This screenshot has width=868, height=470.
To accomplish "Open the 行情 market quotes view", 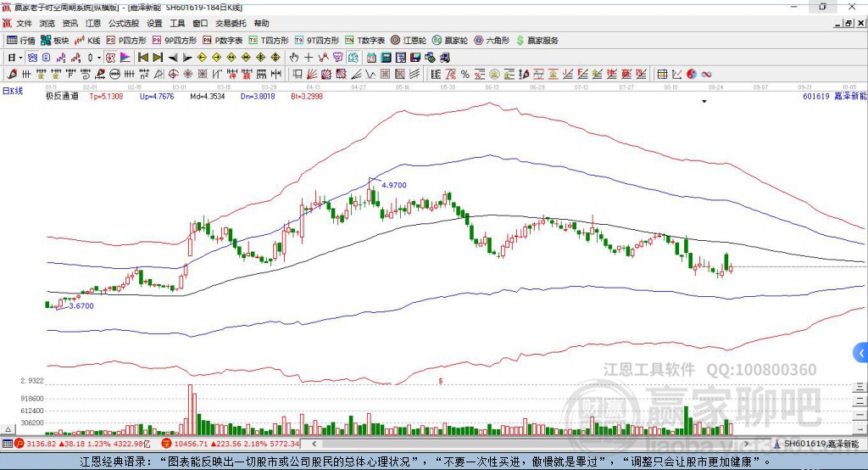I will coord(20,41).
